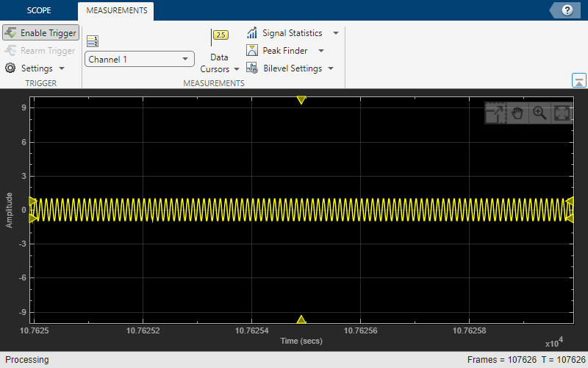Screen dimensions: 588x368
Task: Open help with the question mark icon
Action: [567, 10]
